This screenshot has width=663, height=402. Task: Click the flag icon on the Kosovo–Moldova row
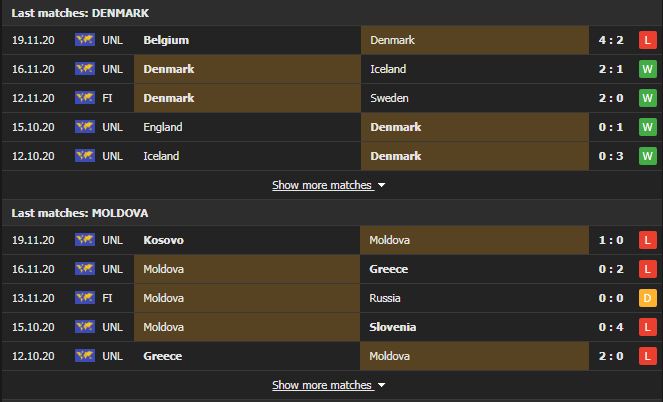click(85, 240)
